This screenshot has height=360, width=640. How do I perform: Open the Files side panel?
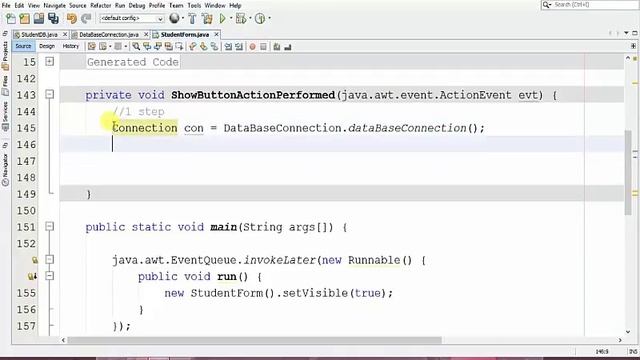(5, 86)
